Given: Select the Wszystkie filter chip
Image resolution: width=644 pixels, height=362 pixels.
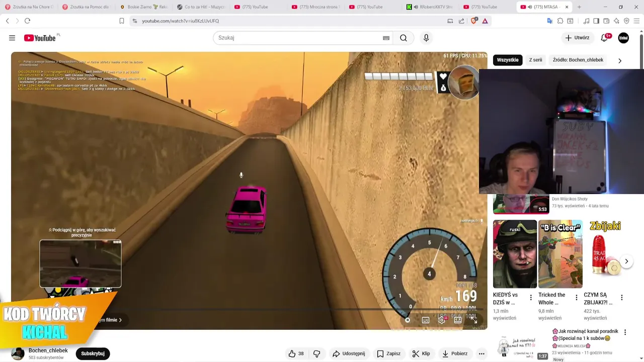Looking at the screenshot, I should pyautogui.click(x=508, y=60).
